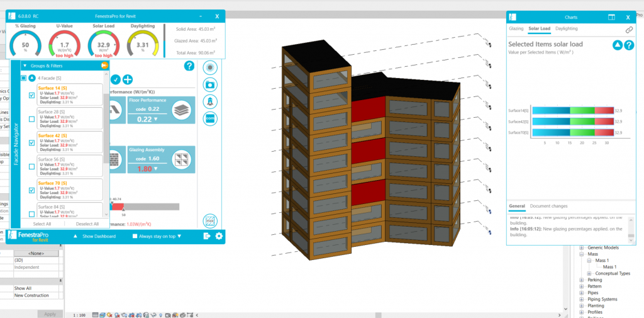Click the orange pin icon in Groups & Filters
Viewport: 644px width, 318px height.
pos(104,65)
